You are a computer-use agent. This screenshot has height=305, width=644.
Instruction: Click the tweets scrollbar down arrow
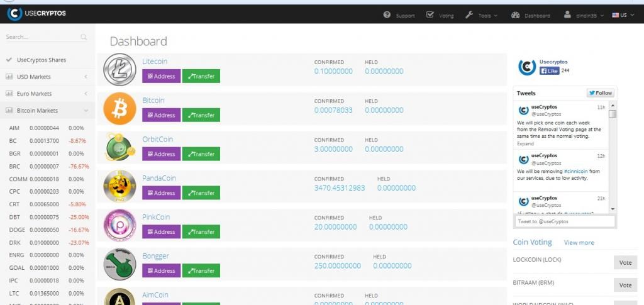[613, 209]
